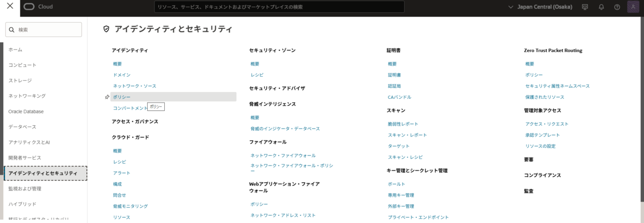Open the 認証局 link
The height and width of the screenshot is (223, 644).
(394, 86)
